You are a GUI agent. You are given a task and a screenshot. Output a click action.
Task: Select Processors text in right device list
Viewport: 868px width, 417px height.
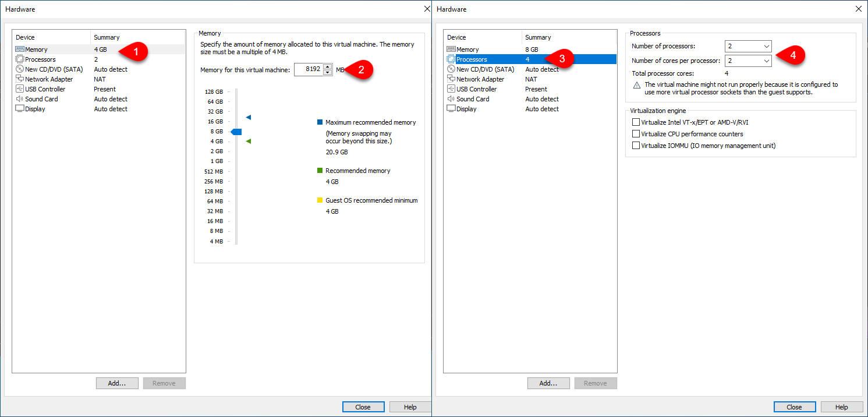[472, 59]
